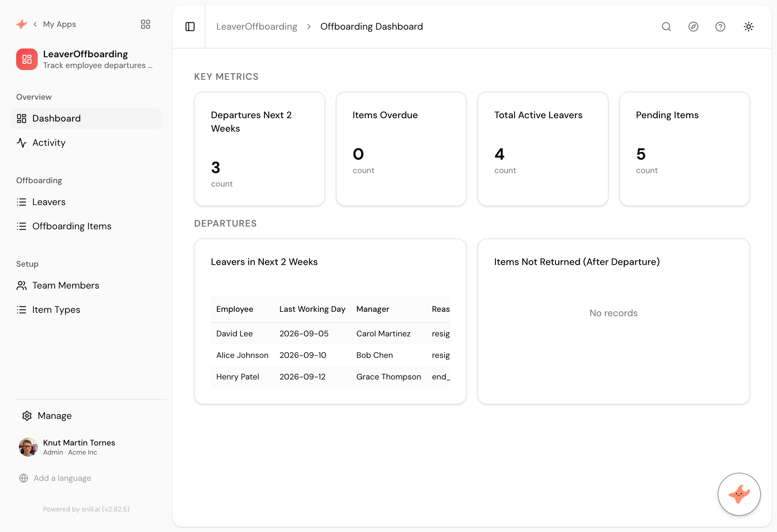
Task: Open the apps grid icon
Action: (x=146, y=24)
